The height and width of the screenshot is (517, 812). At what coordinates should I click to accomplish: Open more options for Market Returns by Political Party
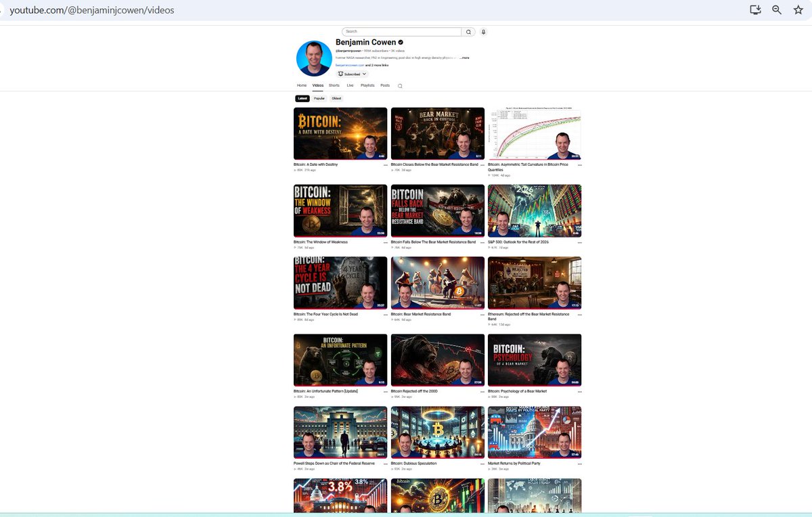580,464
